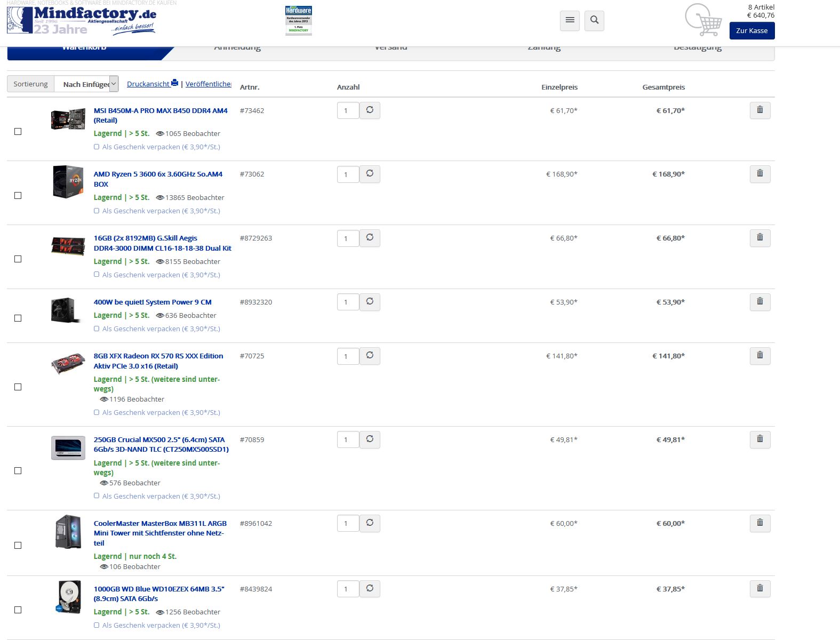This screenshot has width=840, height=640.
Task: Open 1000GB WD Blue WD10EZEX product link
Action: click(159, 594)
